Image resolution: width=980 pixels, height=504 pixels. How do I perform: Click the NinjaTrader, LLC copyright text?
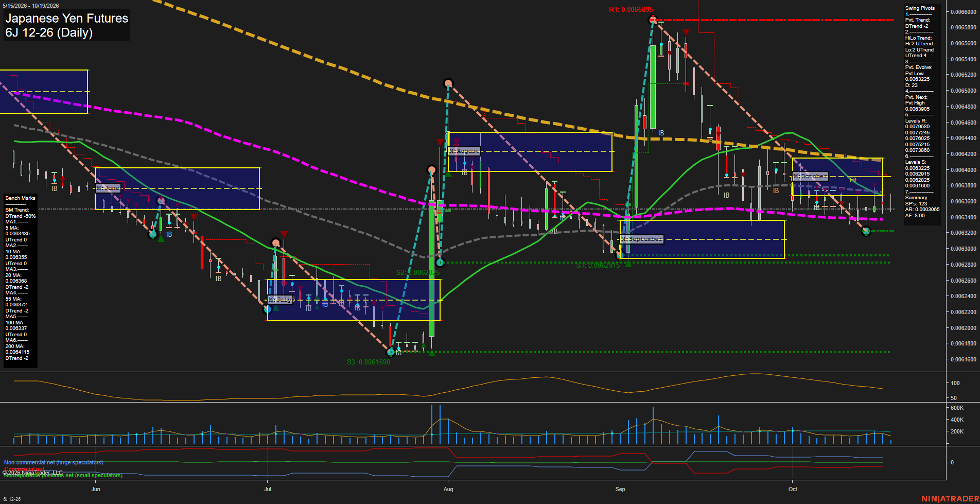[x=33, y=473]
